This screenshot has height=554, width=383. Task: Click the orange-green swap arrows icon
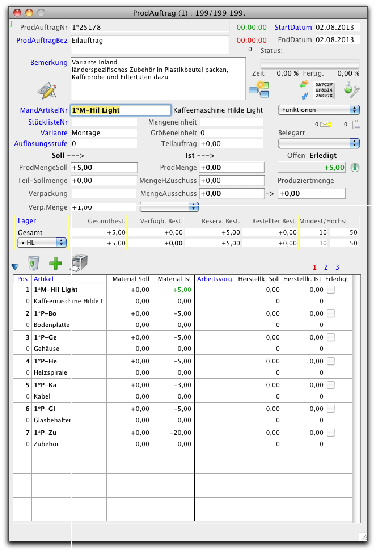coord(304,85)
